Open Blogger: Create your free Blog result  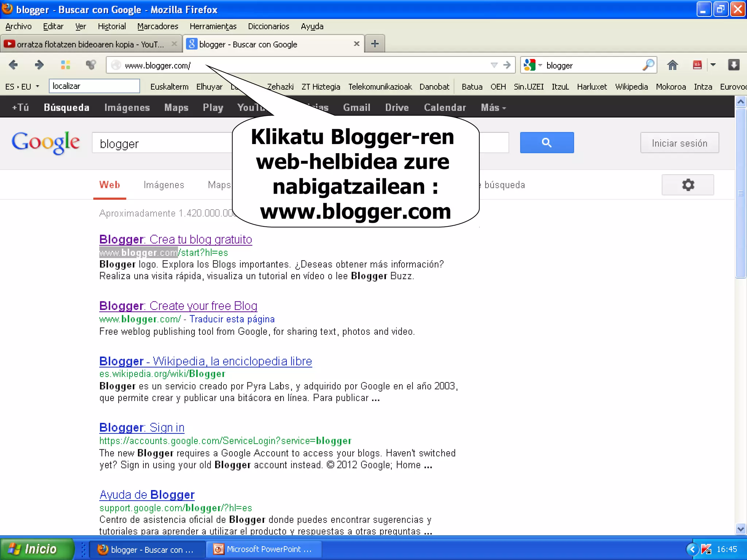[178, 306]
